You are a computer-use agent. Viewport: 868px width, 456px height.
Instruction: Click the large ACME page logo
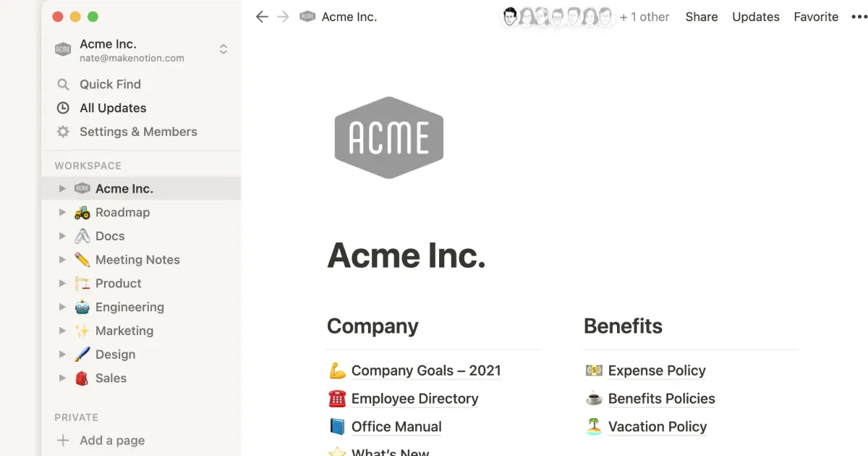coord(388,138)
